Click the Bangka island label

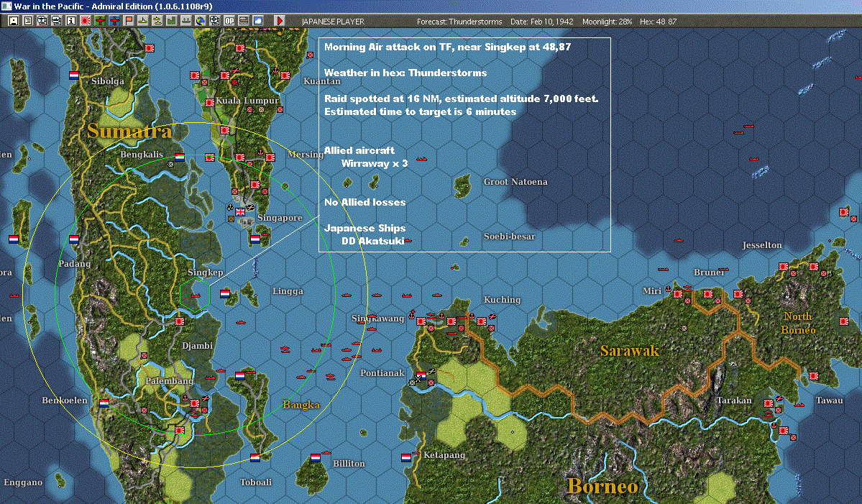(301, 405)
